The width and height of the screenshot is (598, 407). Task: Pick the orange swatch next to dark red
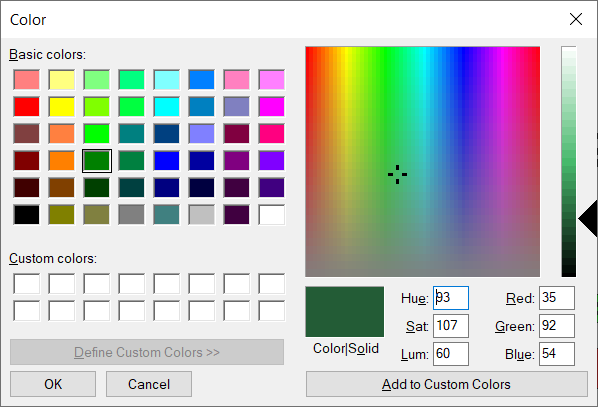61,161
